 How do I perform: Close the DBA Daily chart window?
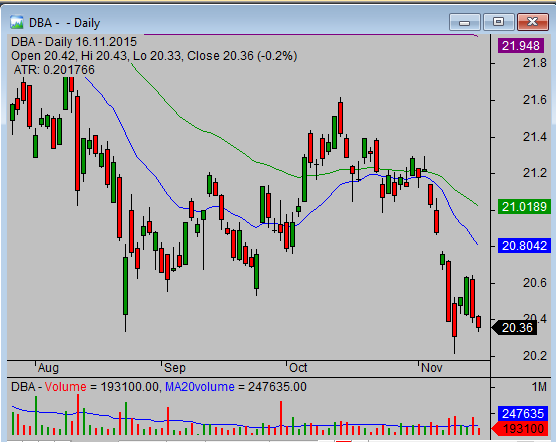coord(533,22)
